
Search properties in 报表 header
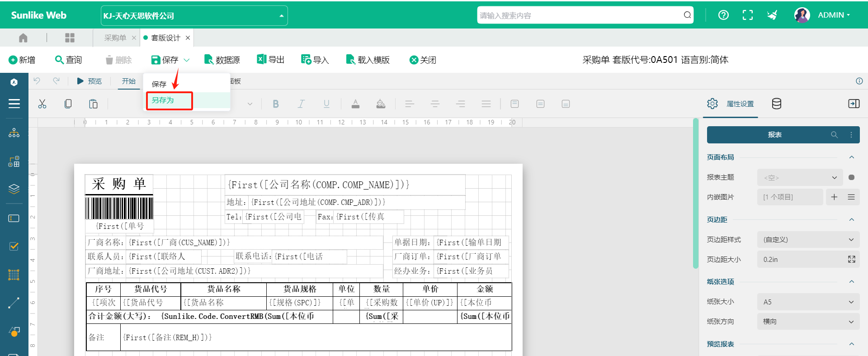tap(834, 135)
